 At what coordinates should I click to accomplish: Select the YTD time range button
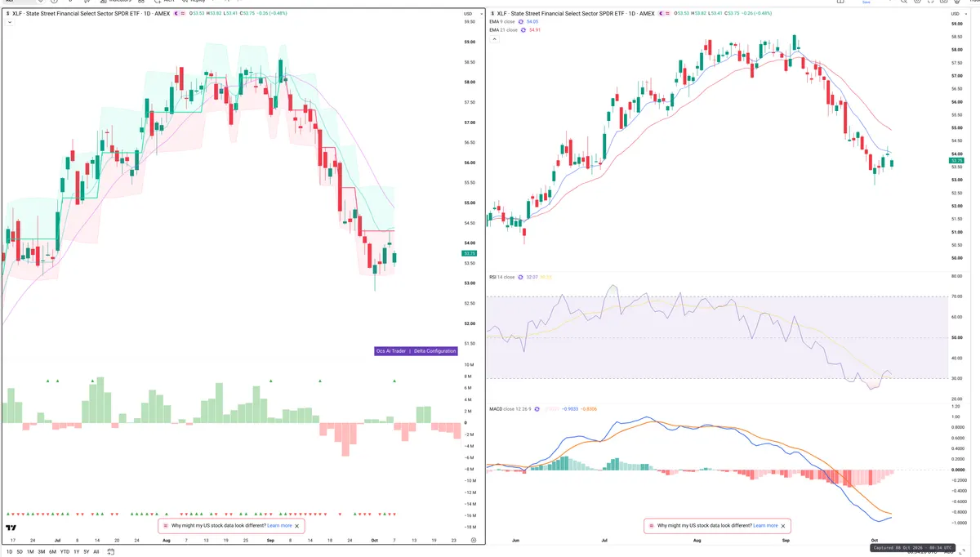[x=65, y=552]
